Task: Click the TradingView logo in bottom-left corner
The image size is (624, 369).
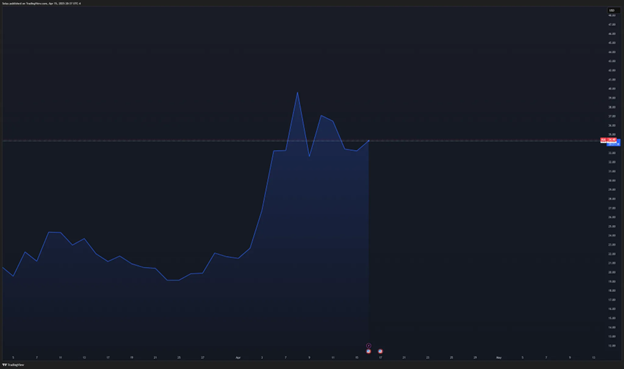Action: tap(13, 365)
